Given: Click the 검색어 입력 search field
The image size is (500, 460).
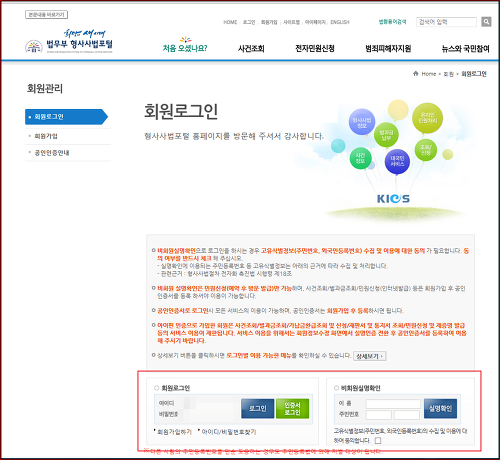Looking at the screenshot, I should (x=446, y=22).
